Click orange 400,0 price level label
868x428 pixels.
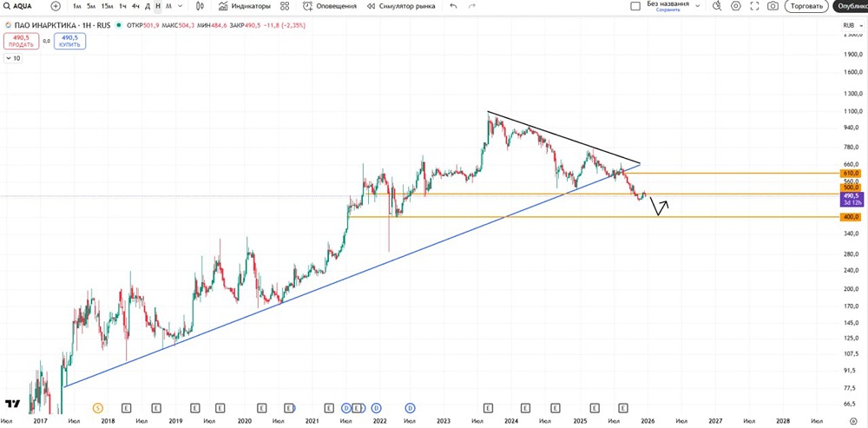(x=851, y=217)
